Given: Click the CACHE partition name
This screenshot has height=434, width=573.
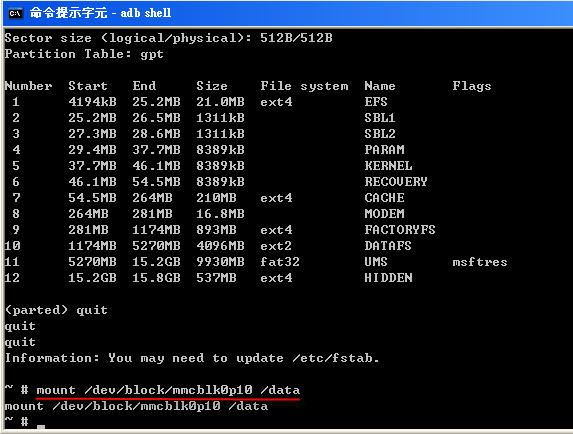Looking at the screenshot, I should (384, 198).
